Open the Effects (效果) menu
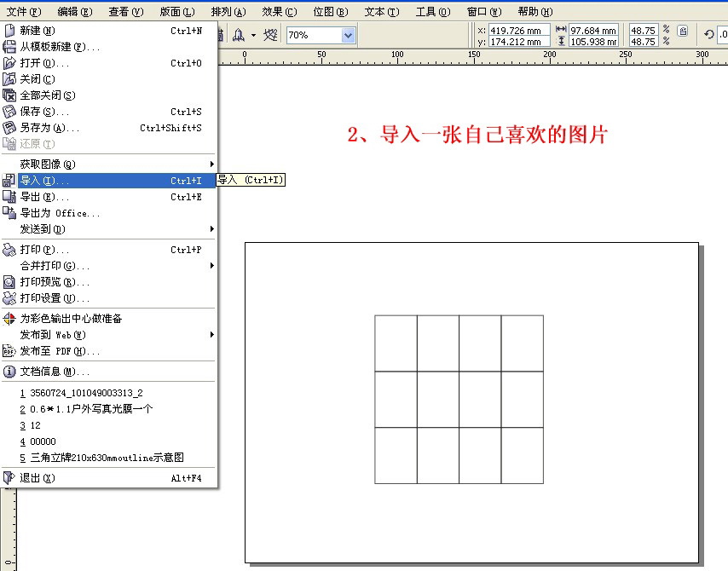 [280, 12]
